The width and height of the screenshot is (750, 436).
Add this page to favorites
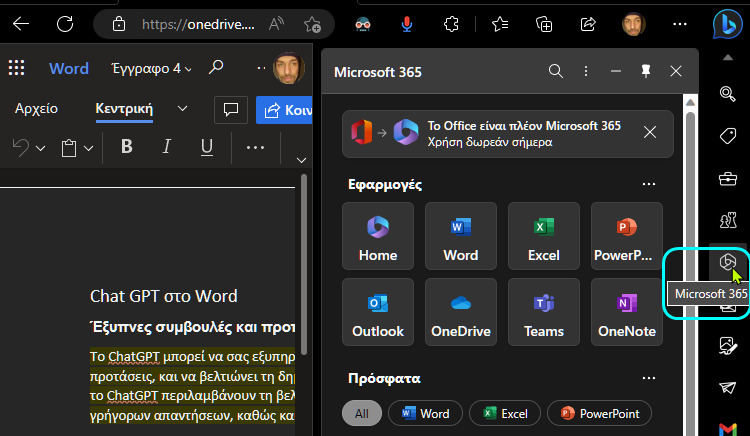312,24
